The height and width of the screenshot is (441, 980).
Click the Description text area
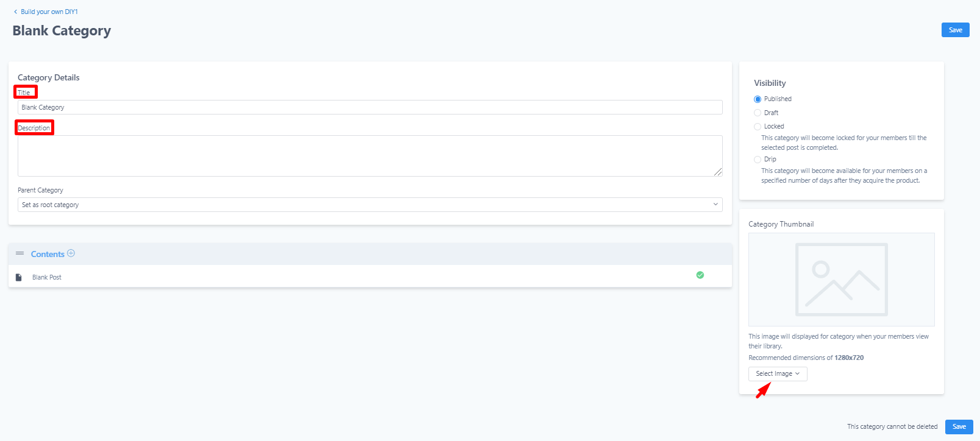(370, 156)
